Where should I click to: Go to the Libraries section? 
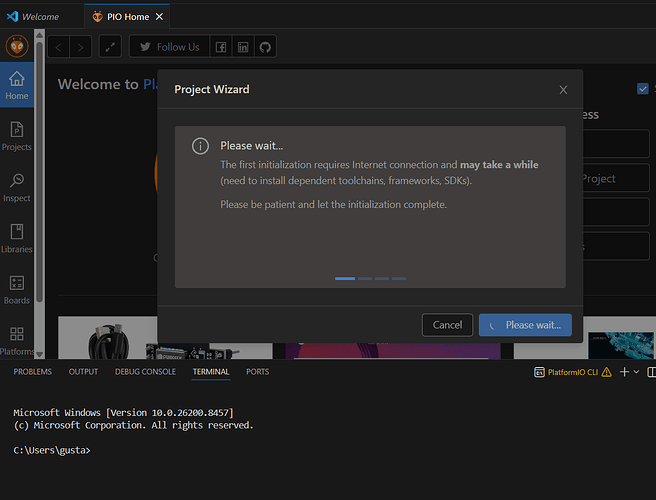click(x=17, y=238)
